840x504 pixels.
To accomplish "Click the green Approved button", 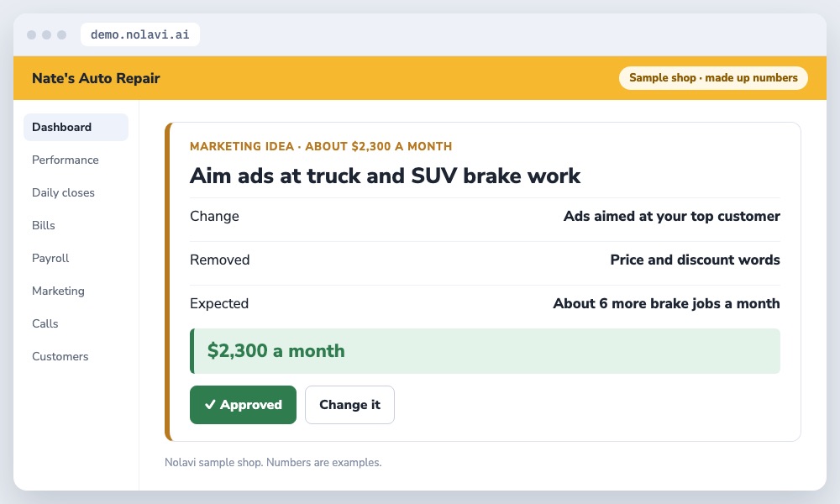I will point(243,405).
